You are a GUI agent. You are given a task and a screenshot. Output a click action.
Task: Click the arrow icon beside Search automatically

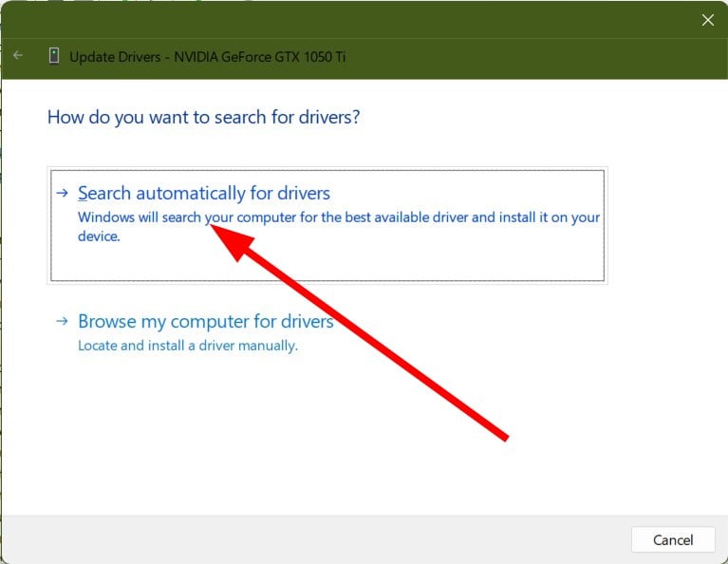[x=63, y=193]
